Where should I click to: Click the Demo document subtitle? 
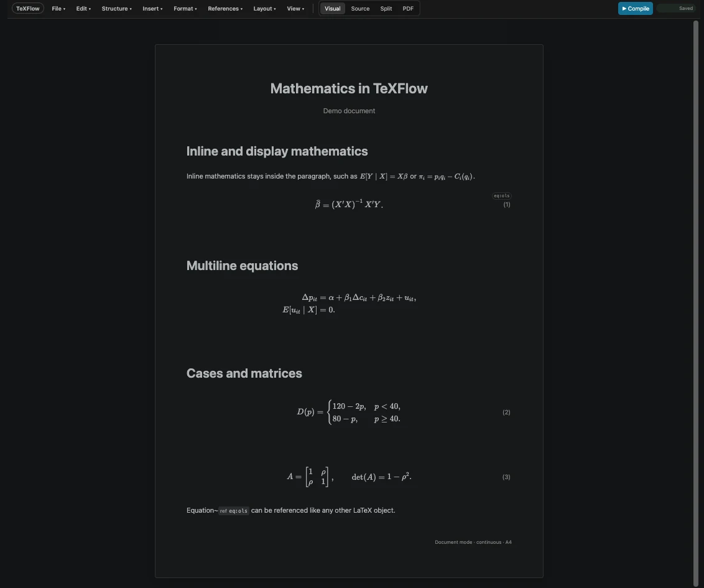(x=349, y=111)
